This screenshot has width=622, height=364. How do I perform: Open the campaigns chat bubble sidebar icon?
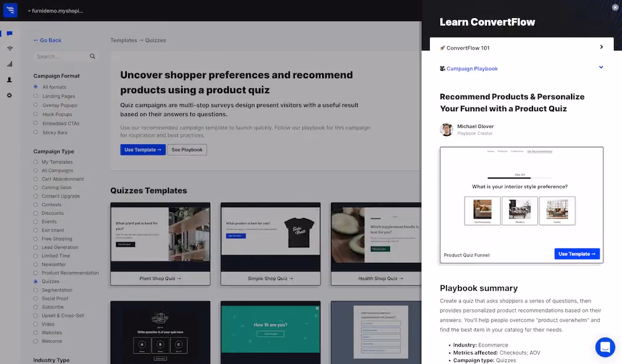pyautogui.click(x=9, y=34)
